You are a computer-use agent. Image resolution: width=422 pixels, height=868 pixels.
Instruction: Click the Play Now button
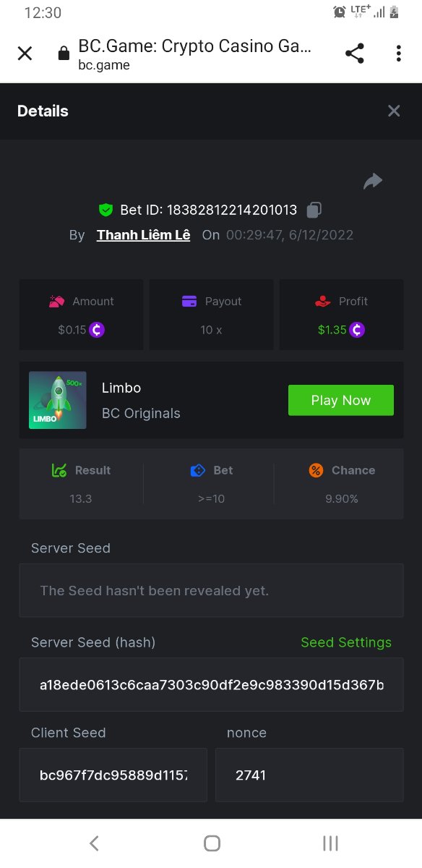point(341,400)
